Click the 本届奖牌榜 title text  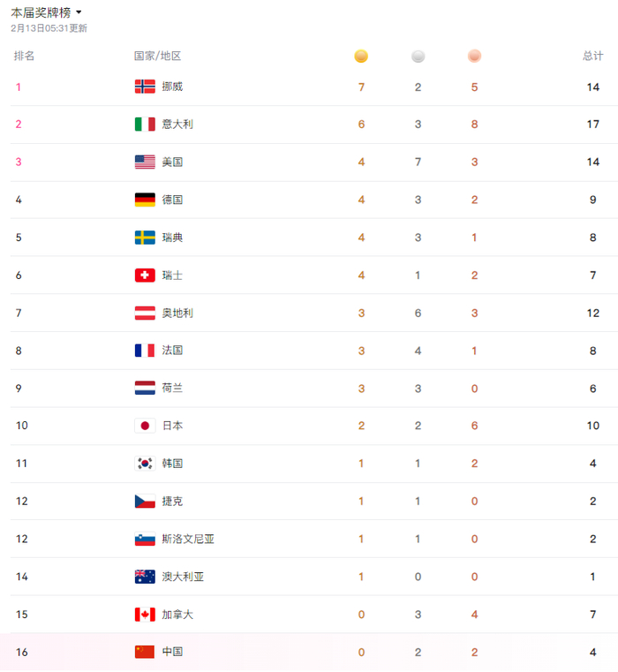pos(41,12)
